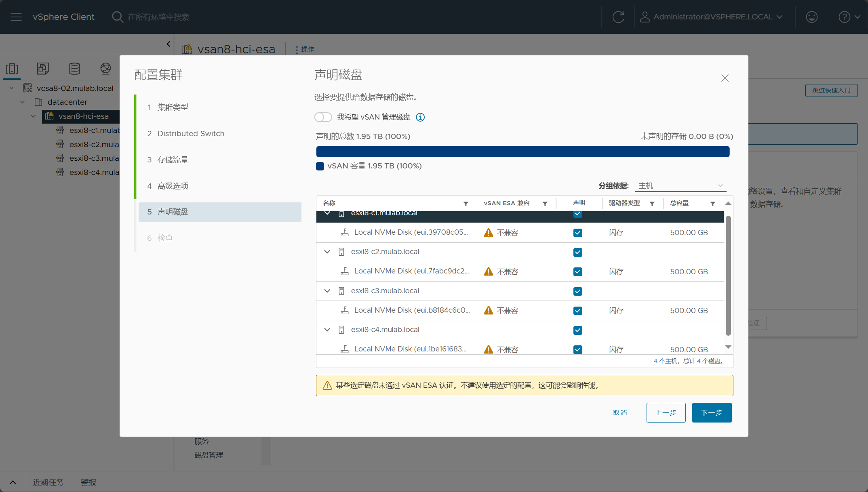The height and width of the screenshot is (492, 868).
Task: Open the 近期任务 bottom tab
Action: 48,482
